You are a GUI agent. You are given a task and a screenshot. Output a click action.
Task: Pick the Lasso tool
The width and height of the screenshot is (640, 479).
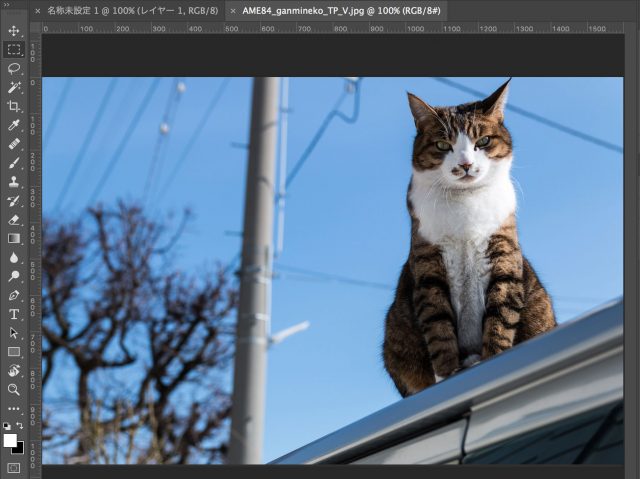coord(14,68)
